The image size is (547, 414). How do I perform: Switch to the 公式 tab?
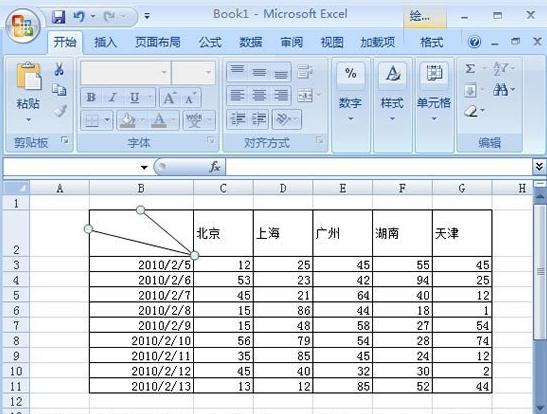210,42
